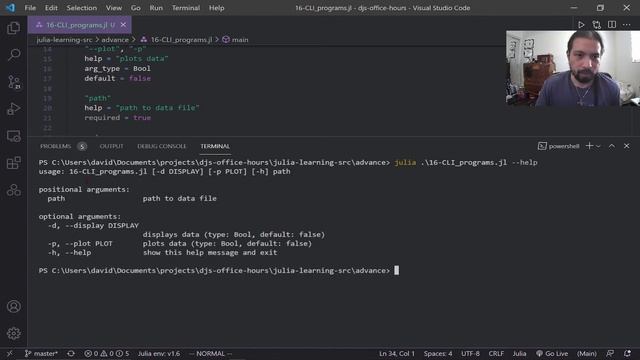Close the 16-CLI_programs.jl tab
Viewport: 640px width, 360px height.
(x=123, y=25)
